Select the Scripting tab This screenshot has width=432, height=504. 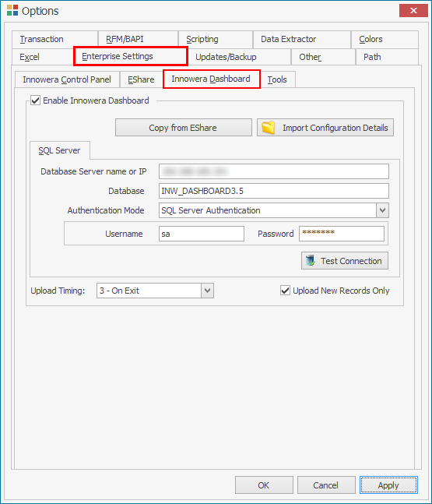(216, 39)
